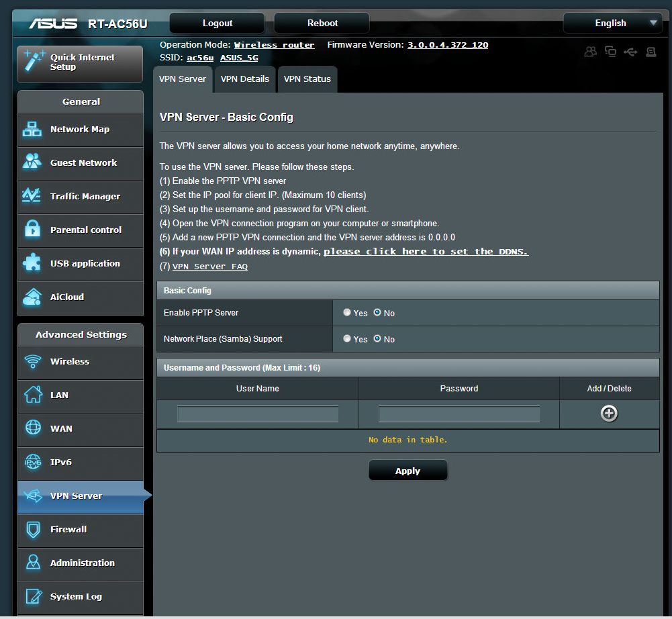Open the Guest Network menu label
Screen dimensions: 672x619
(83, 162)
